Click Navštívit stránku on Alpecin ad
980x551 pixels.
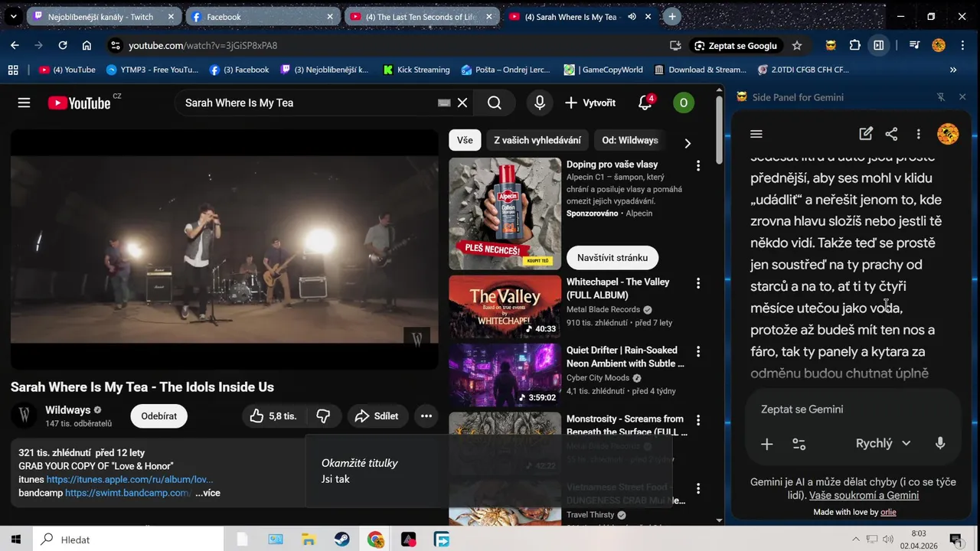click(x=612, y=257)
